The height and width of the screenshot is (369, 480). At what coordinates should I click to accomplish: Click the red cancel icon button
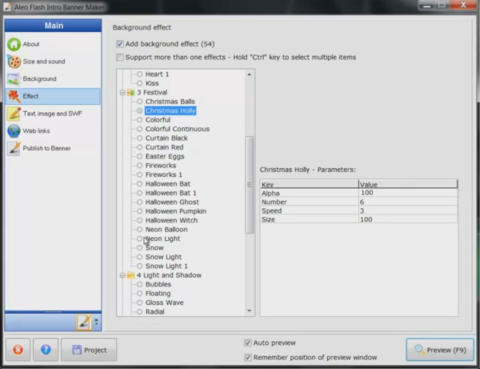tap(18, 350)
